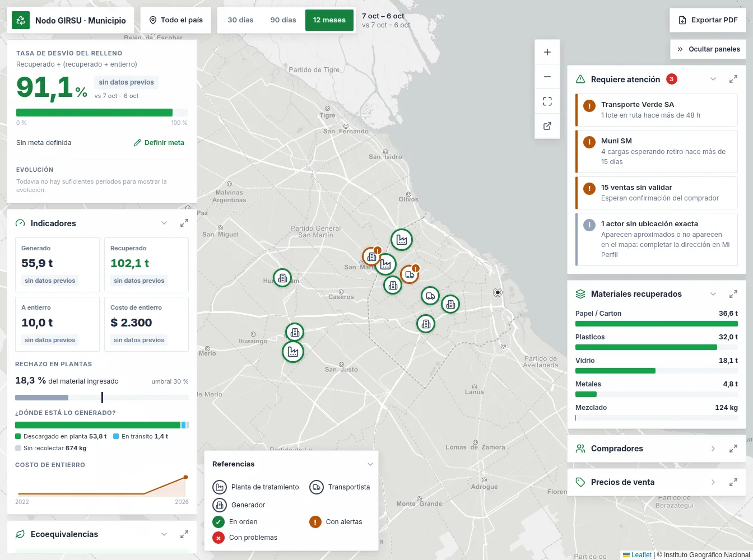Maximize the Ecoequivalencias panel
The width and height of the screenshot is (753, 560).
click(x=184, y=534)
